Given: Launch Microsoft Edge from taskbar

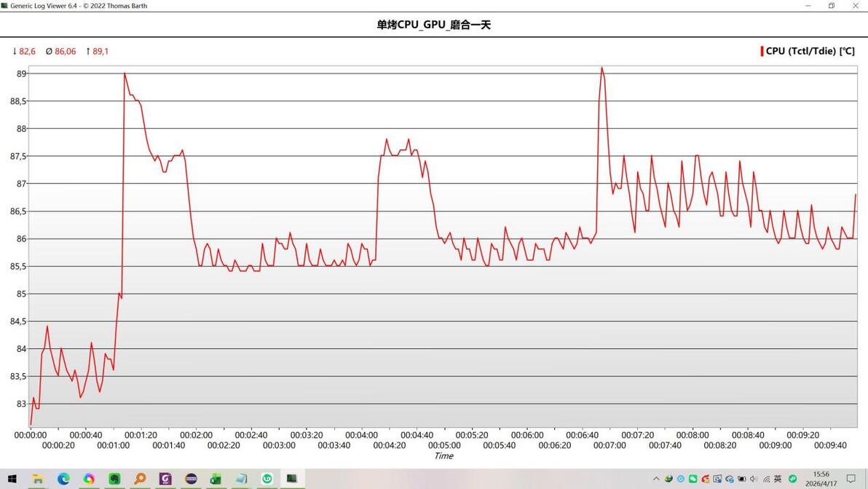Looking at the screenshot, I should pos(63,479).
